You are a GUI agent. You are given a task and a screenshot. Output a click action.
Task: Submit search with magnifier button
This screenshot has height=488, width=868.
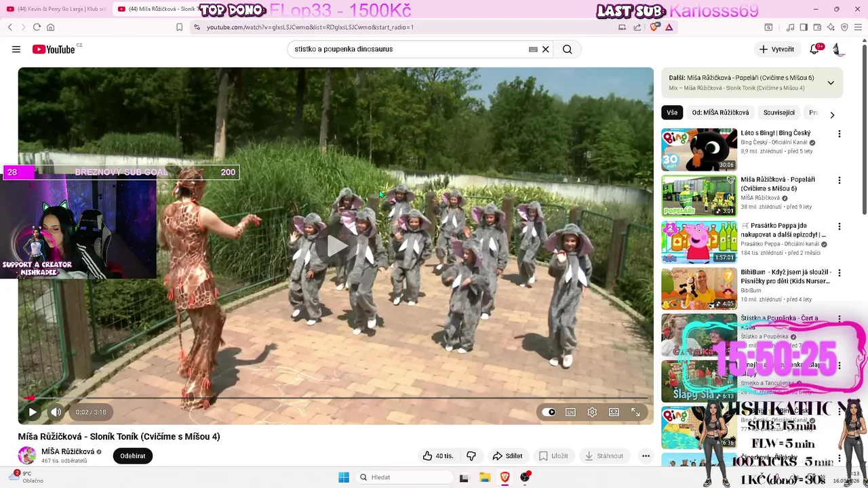coord(568,49)
